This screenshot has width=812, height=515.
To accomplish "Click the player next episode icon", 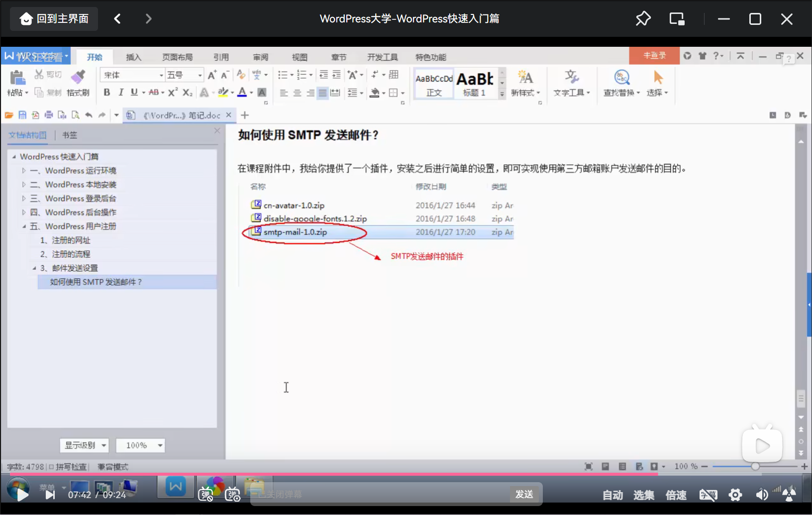I will pos(50,495).
